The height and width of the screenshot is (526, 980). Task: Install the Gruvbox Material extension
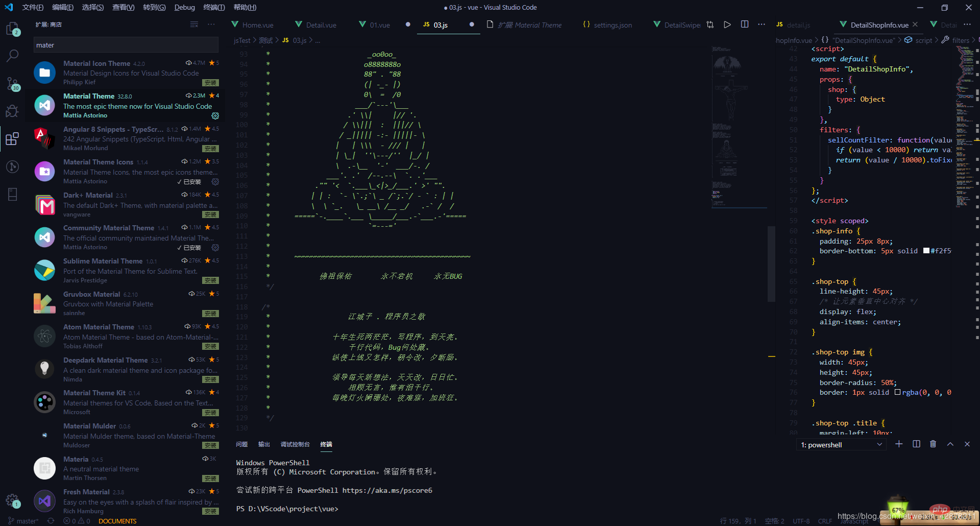pos(210,314)
